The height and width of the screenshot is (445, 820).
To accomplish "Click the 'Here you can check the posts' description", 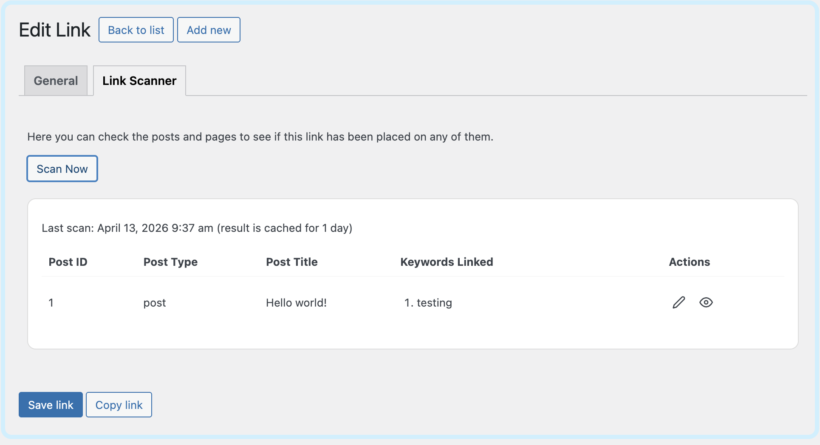I will pos(260,137).
